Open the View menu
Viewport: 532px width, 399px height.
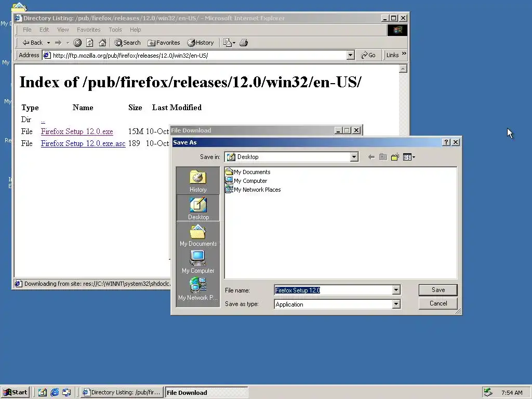pyautogui.click(x=63, y=30)
